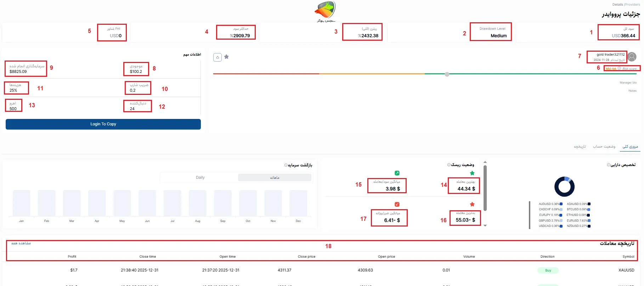Click the Risk score info icon
644x286 pixels.
click(619, 68)
